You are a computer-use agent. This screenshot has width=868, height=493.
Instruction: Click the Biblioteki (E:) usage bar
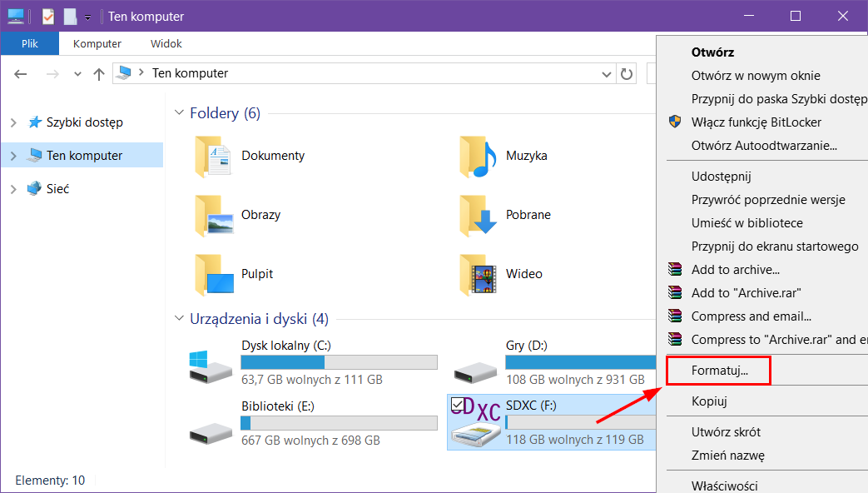(339, 423)
